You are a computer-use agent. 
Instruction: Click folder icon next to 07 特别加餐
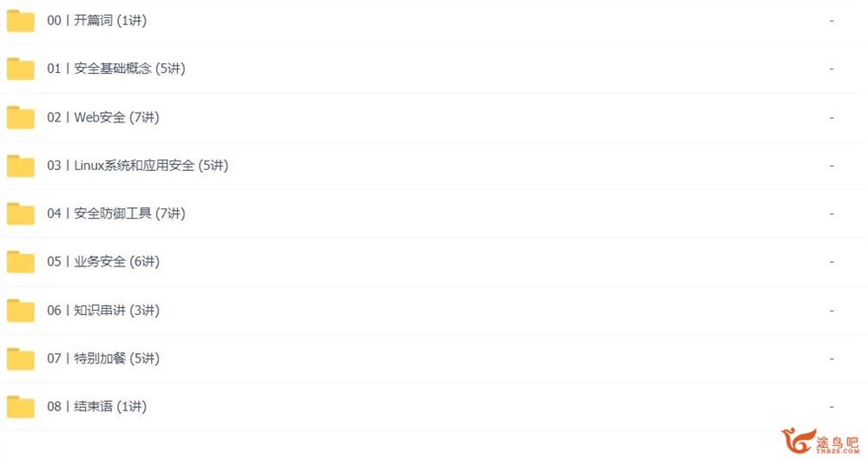click(21, 359)
